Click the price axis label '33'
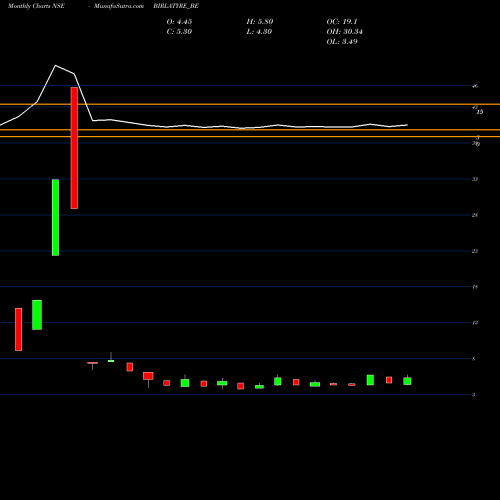The width and height of the screenshot is (500, 500). pos(475,179)
